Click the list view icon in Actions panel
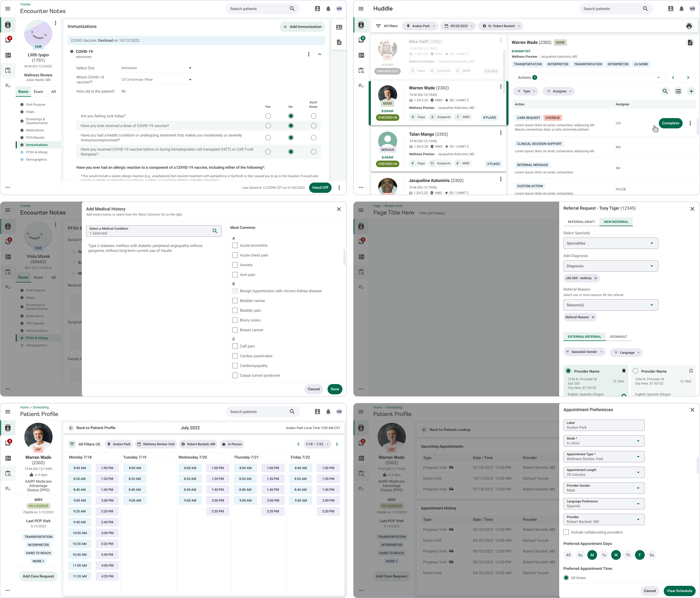The width and height of the screenshot is (700, 598). tap(678, 91)
